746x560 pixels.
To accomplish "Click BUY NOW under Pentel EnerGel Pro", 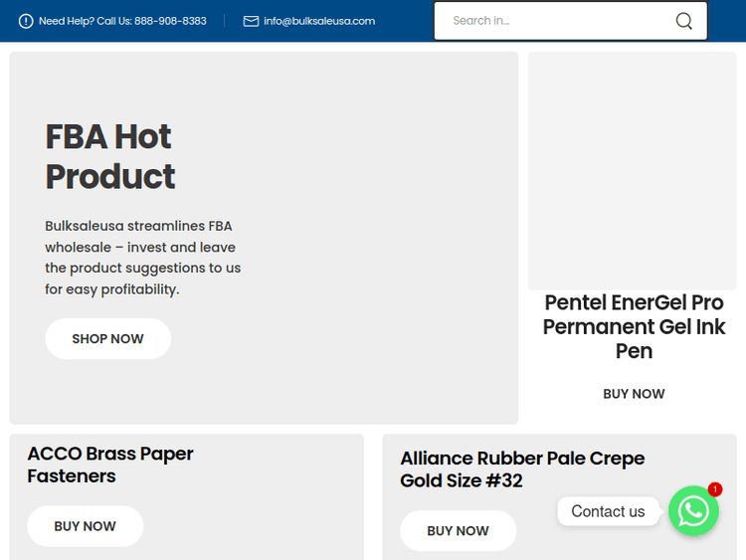I will pyautogui.click(x=634, y=394).
